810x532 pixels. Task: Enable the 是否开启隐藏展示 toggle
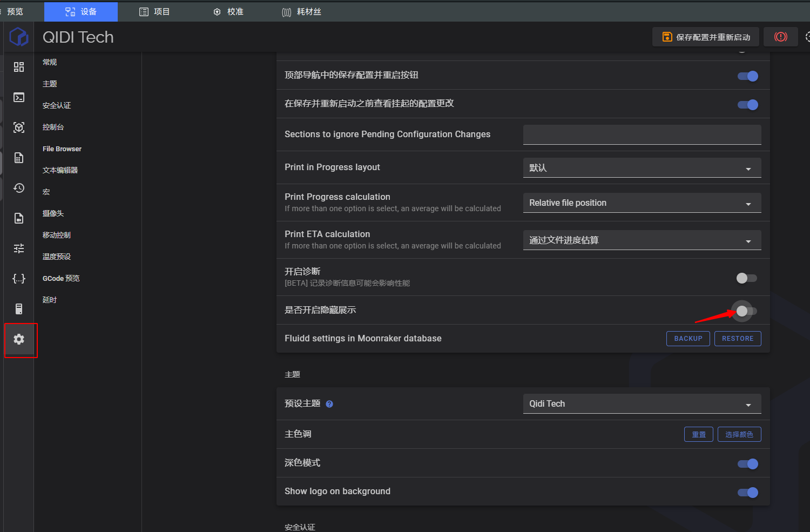tap(747, 311)
